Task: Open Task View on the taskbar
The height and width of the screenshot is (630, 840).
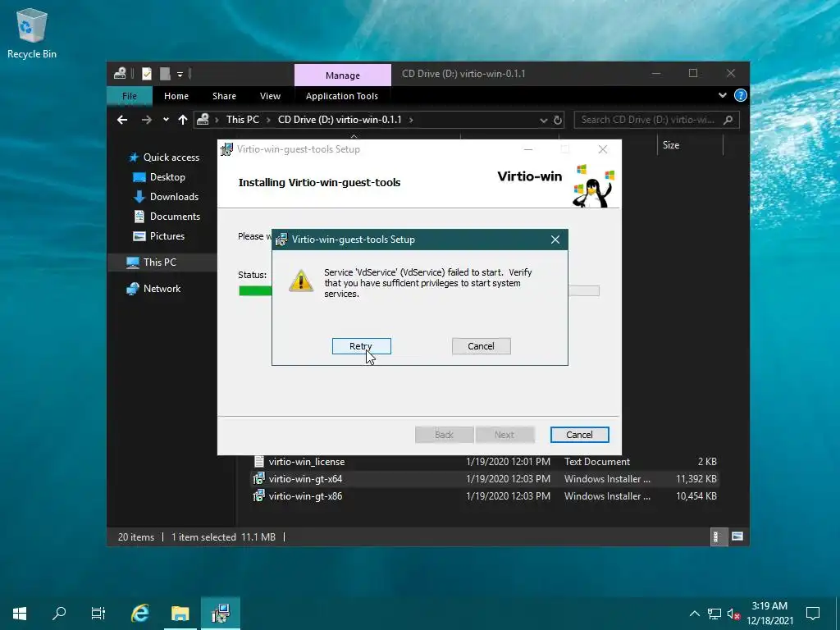Action: [98, 613]
